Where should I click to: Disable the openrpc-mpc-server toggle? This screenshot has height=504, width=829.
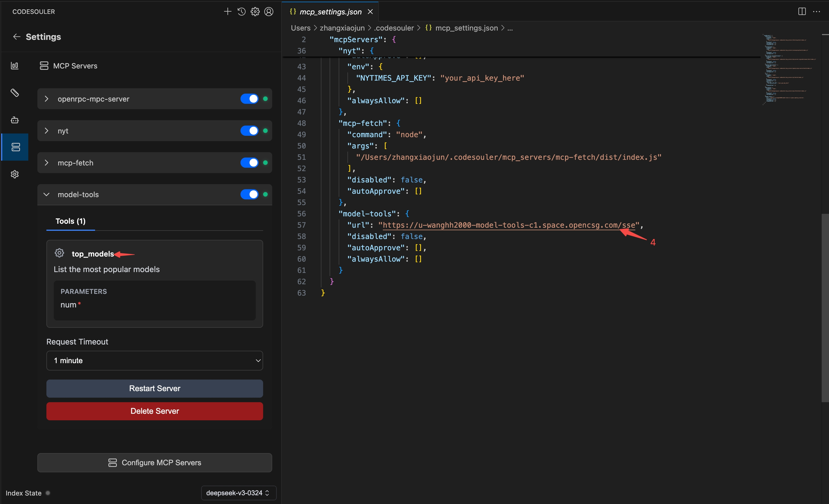tap(249, 99)
